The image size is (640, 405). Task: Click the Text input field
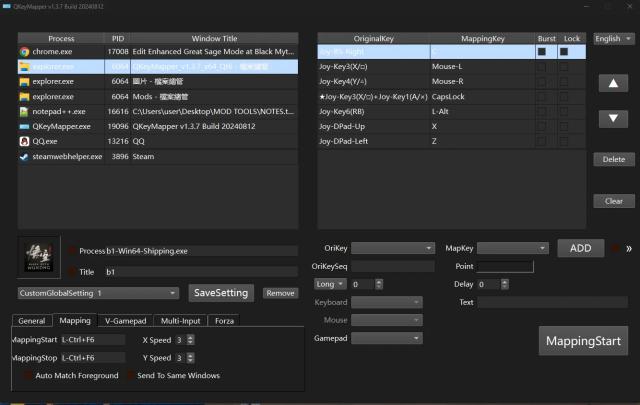(553, 303)
